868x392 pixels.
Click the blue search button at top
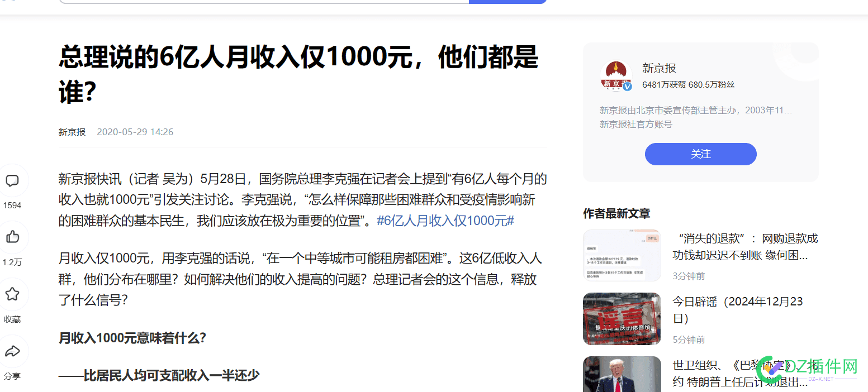pyautogui.click(x=507, y=1)
